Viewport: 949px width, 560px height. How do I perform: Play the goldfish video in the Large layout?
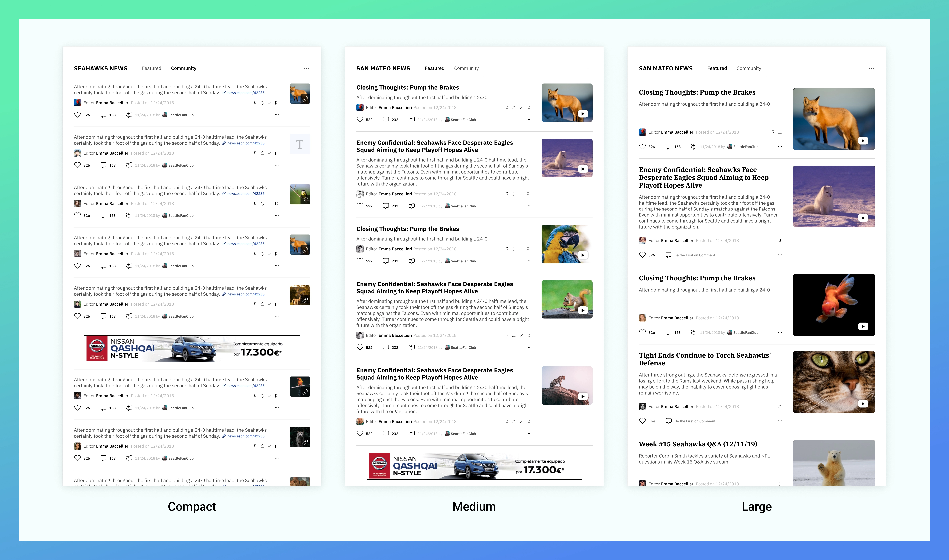[x=863, y=327]
